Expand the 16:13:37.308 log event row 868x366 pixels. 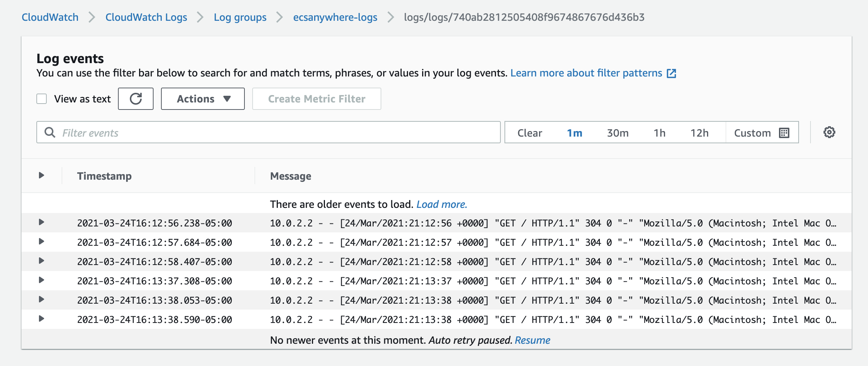tap(42, 280)
